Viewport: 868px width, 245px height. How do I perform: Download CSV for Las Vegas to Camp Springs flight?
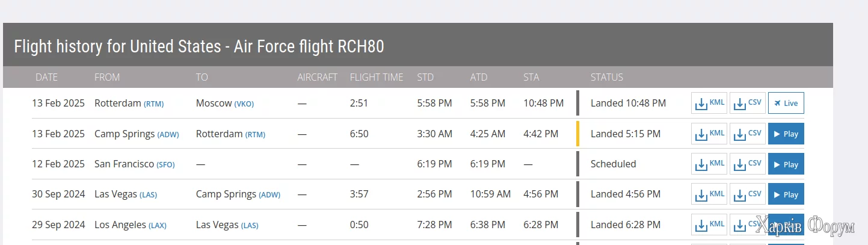coord(747,194)
